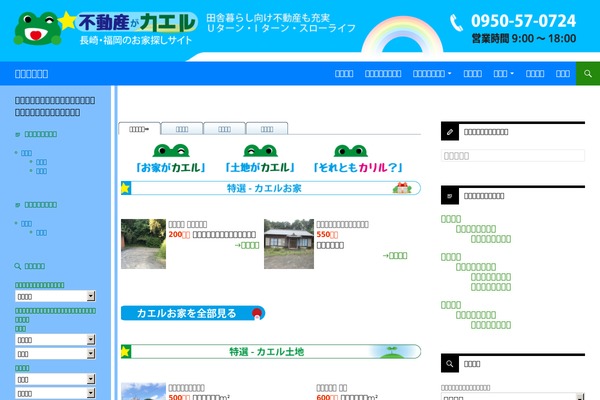Click red icon on カエルお家を全部見る button

pos(257,313)
